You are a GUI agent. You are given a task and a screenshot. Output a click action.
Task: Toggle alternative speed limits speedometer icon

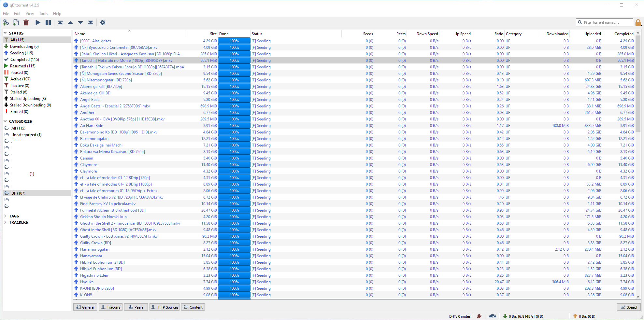pyautogui.click(x=493, y=316)
